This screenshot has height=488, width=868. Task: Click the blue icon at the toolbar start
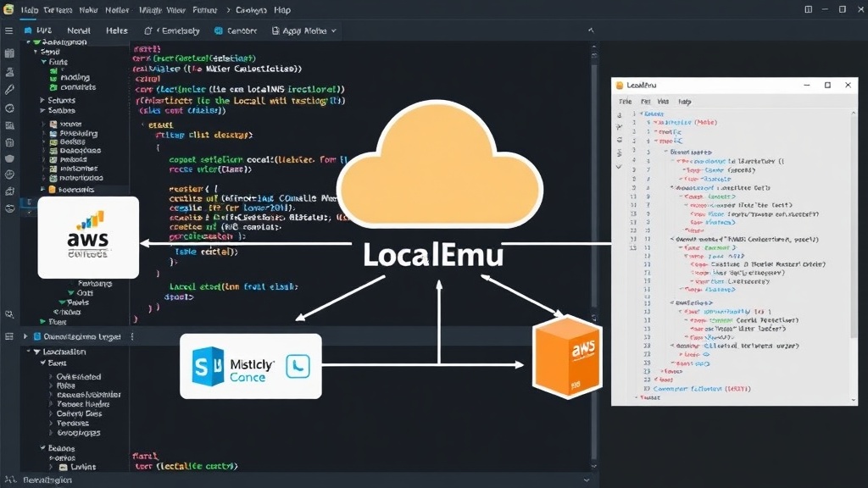(x=28, y=31)
